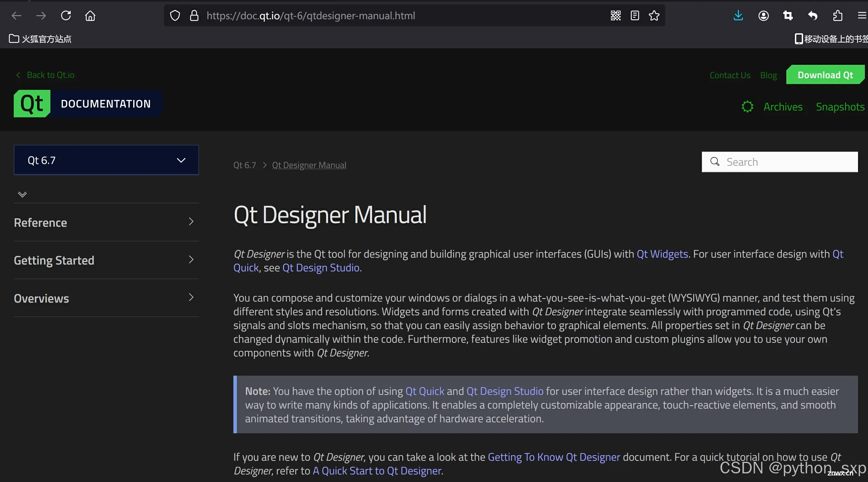
Task: Open Qt Design Studio link in the note
Action: click(505, 391)
